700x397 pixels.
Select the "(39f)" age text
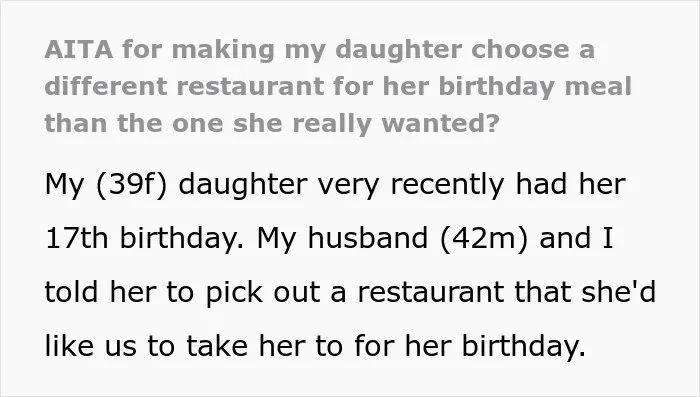pyautogui.click(x=132, y=184)
